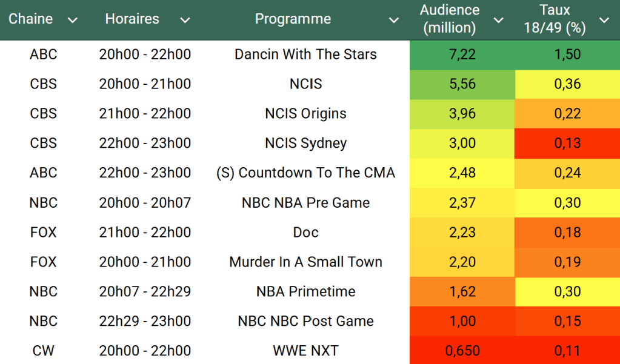The height and width of the screenshot is (364, 620).
Task: Select the 5,56 NCIS audience cell
Action: point(462,84)
